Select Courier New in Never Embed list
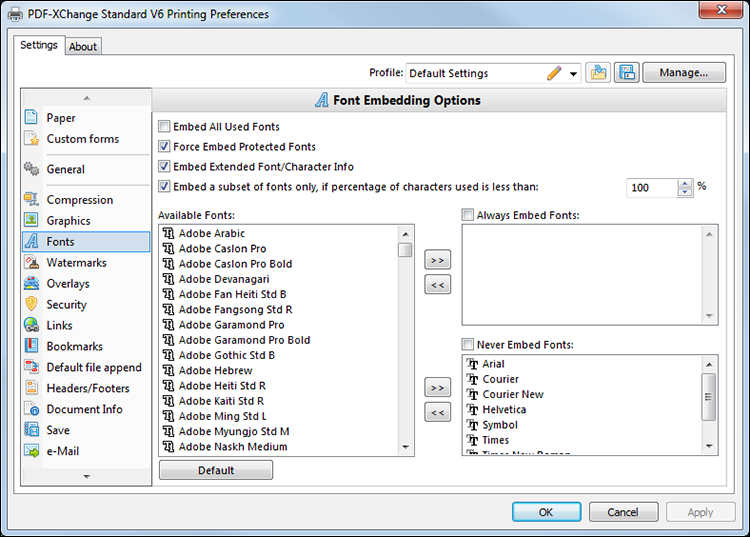This screenshot has height=537, width=750. point(513,395)
